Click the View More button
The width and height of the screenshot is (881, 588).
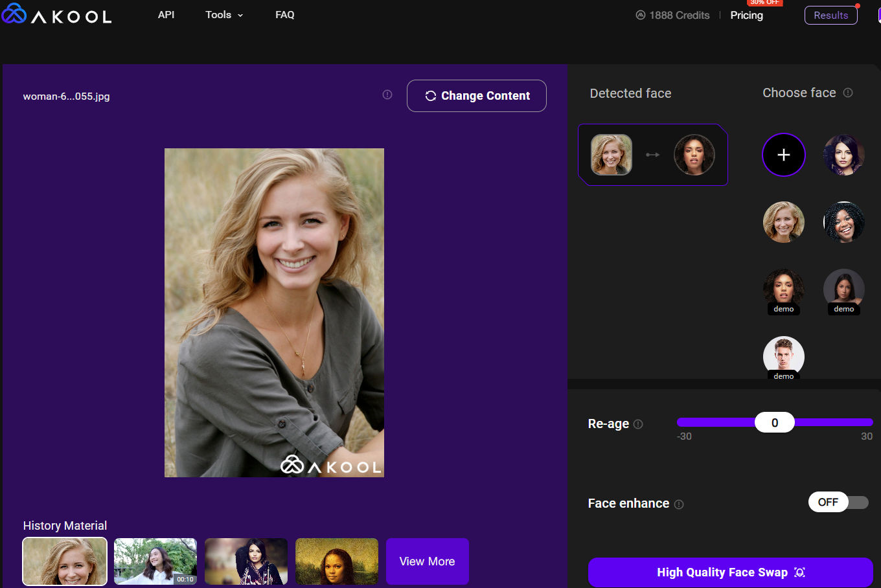428,561
